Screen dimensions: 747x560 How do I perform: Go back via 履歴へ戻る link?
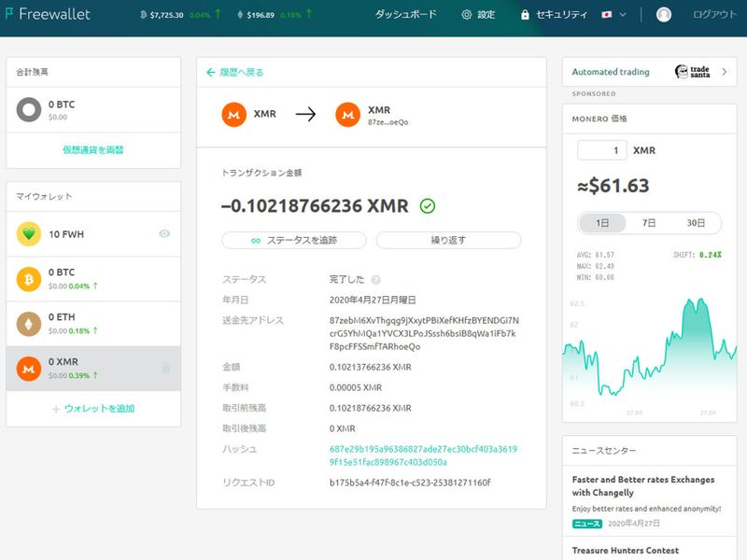(x=235, y=72)
